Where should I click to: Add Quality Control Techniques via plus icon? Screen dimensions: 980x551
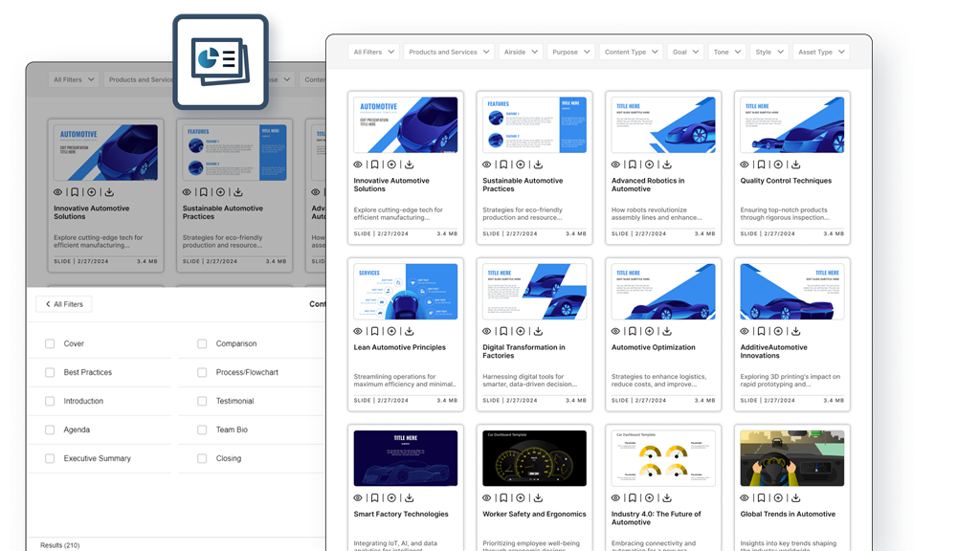[778, 165]
